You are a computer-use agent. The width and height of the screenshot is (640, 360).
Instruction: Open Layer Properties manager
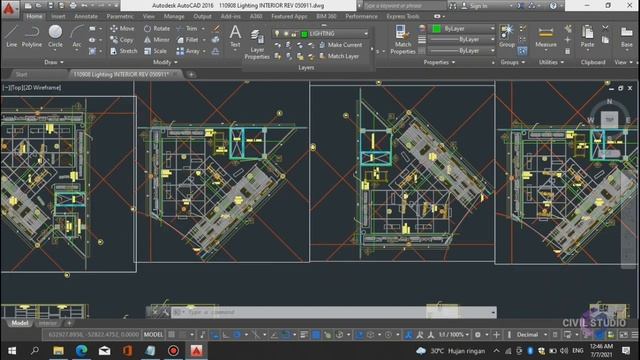pos(257,44)
